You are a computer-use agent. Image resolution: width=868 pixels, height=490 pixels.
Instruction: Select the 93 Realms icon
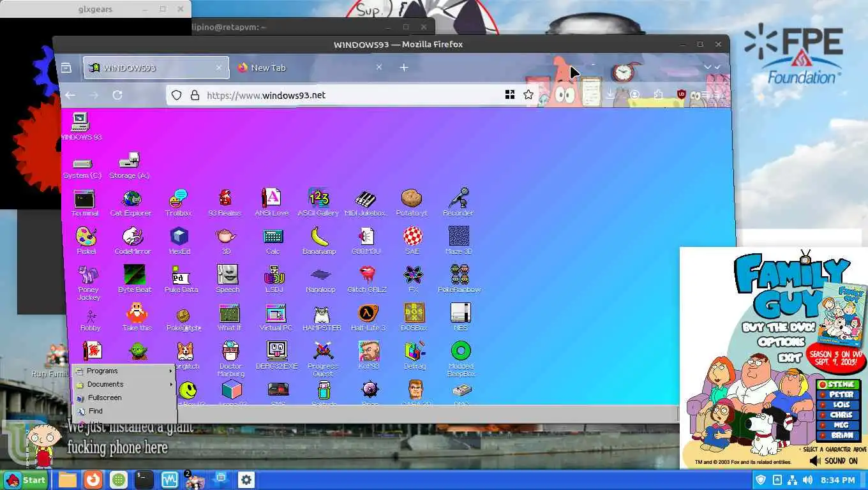(x=225, y=204)
